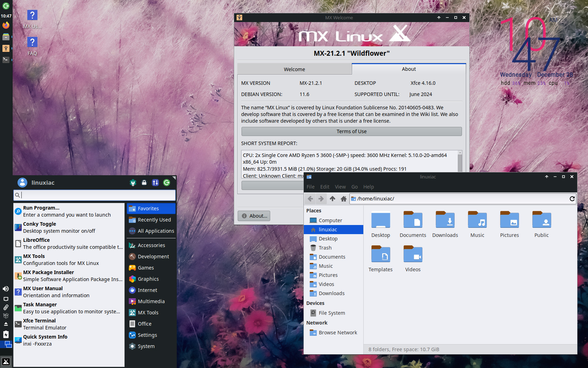Launch LibreOffice from favorites
588x368 pixels.
click(x=69, y=244)
